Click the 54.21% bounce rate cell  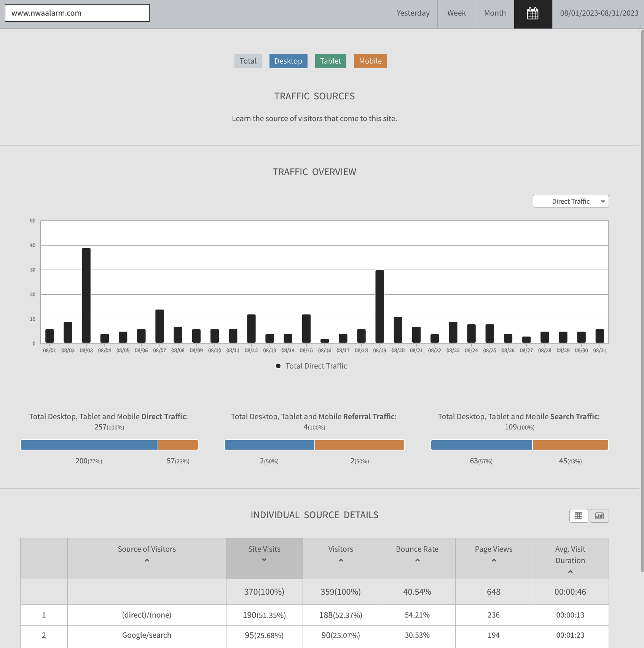click(x=417, y=615)
